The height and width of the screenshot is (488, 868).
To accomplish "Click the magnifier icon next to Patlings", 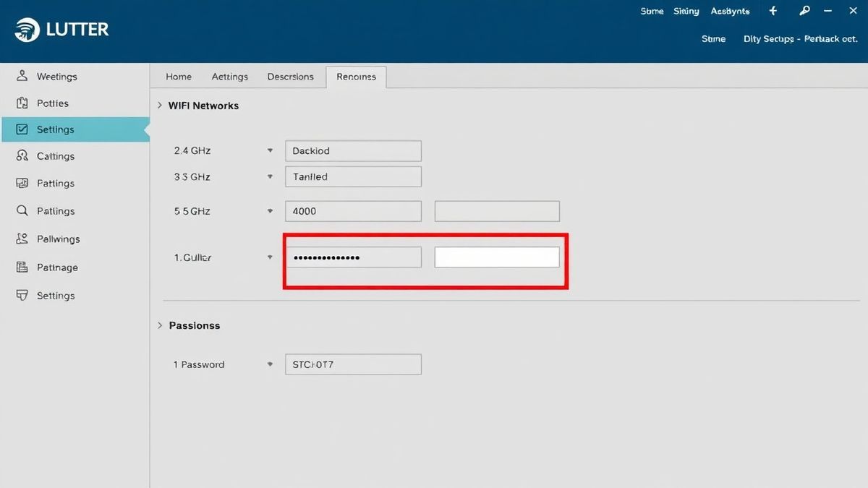I will click(x=22, y=210).
